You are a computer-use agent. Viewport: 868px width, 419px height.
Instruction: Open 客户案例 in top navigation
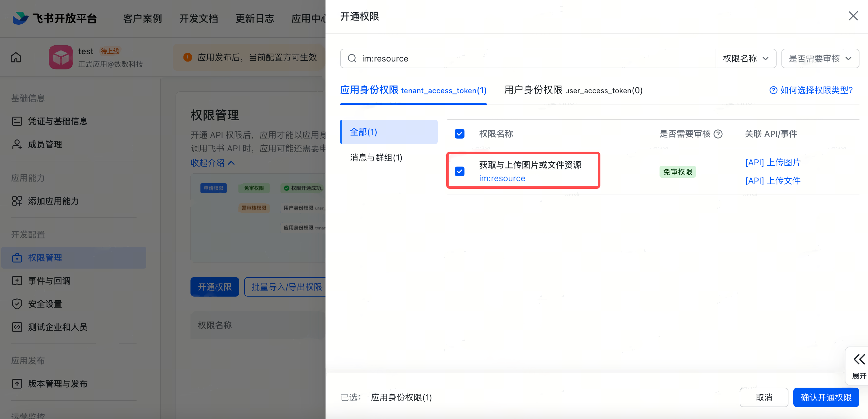(143, 19)
